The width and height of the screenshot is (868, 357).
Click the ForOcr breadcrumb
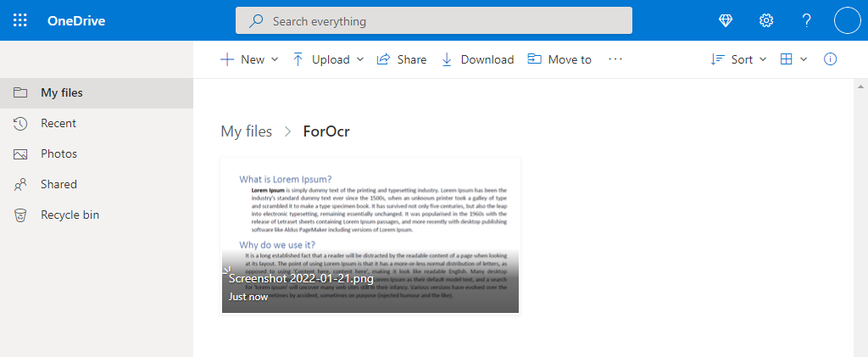click(326, 131)
